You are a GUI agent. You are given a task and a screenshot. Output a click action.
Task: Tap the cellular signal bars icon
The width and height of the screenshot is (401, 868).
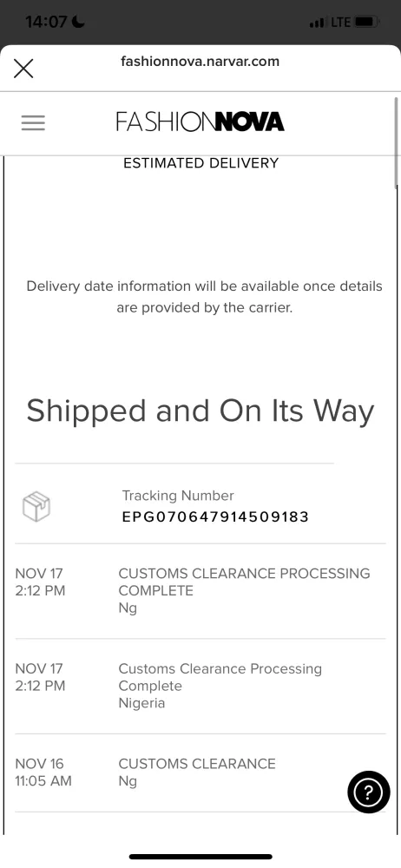click(x=317, y=23)
